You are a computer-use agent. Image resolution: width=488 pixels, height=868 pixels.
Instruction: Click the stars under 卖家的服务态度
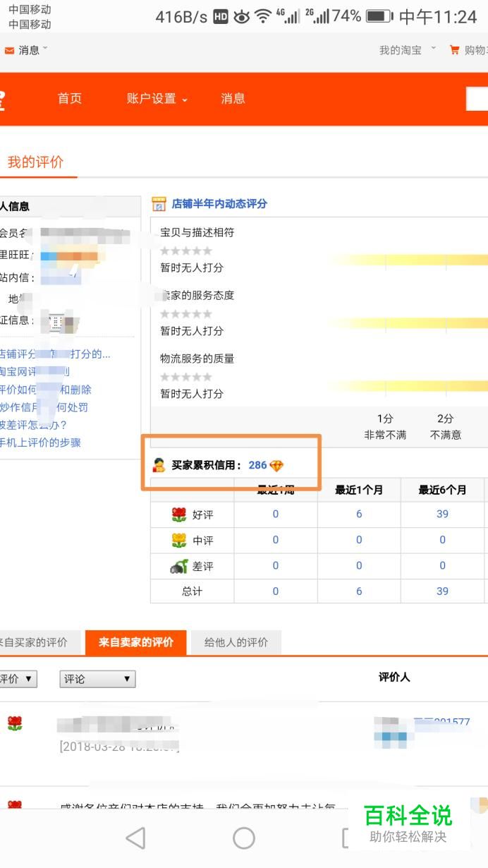tap(186, 313)
